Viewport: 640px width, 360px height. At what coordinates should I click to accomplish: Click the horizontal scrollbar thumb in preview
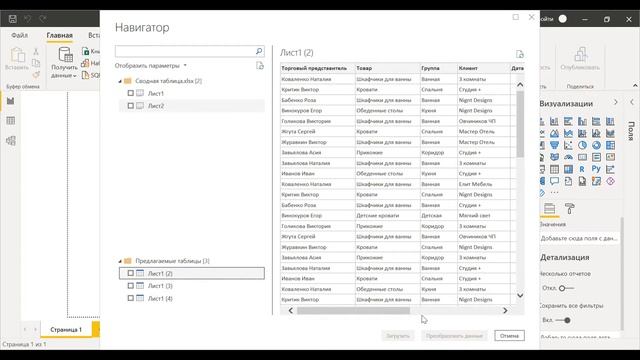353,311
